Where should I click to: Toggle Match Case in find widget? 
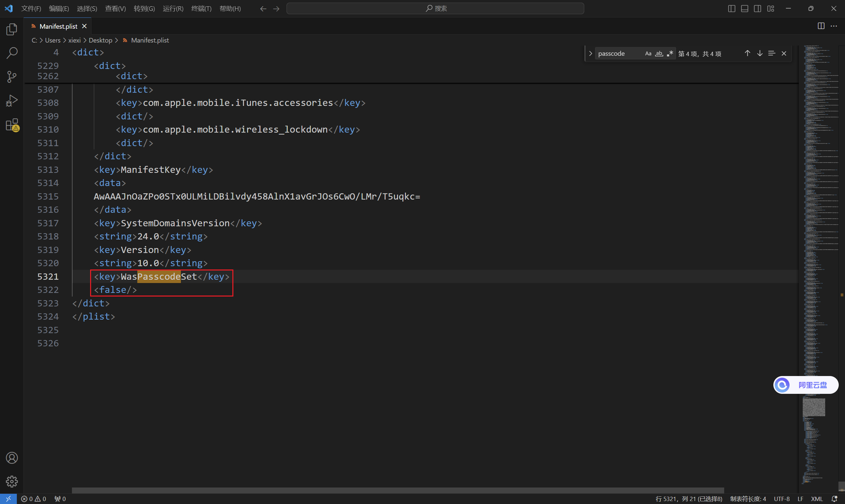648,53
